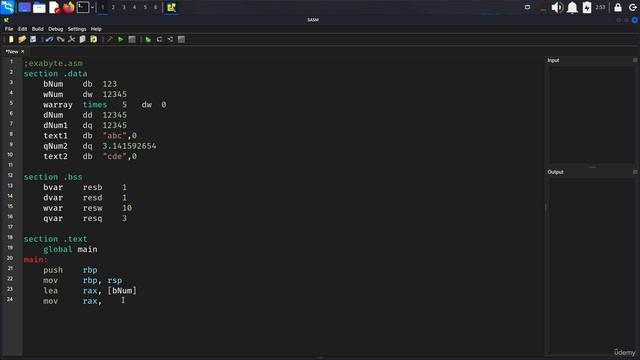Start debugging with the green debug icon
The width and height of the screenshot is (640, 360).
tap(148, 40)
